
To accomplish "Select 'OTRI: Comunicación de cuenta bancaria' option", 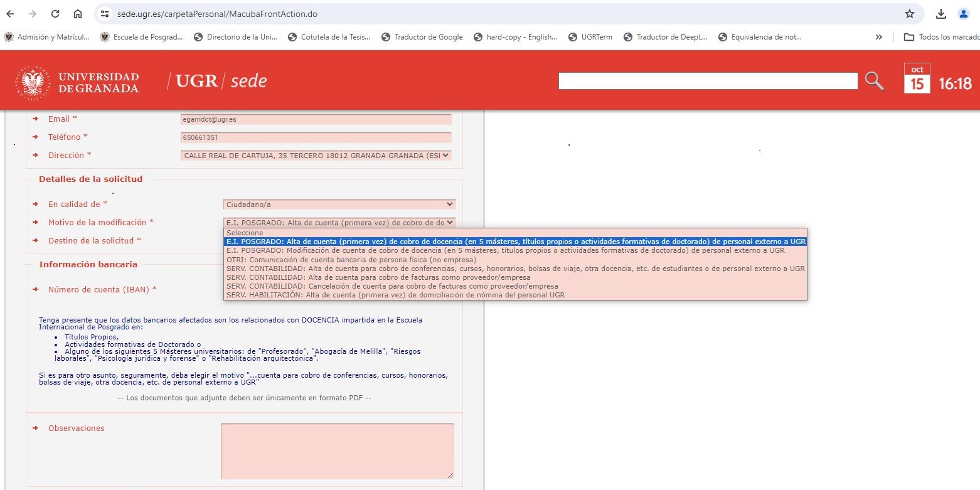I will click(x=351, y=260).
